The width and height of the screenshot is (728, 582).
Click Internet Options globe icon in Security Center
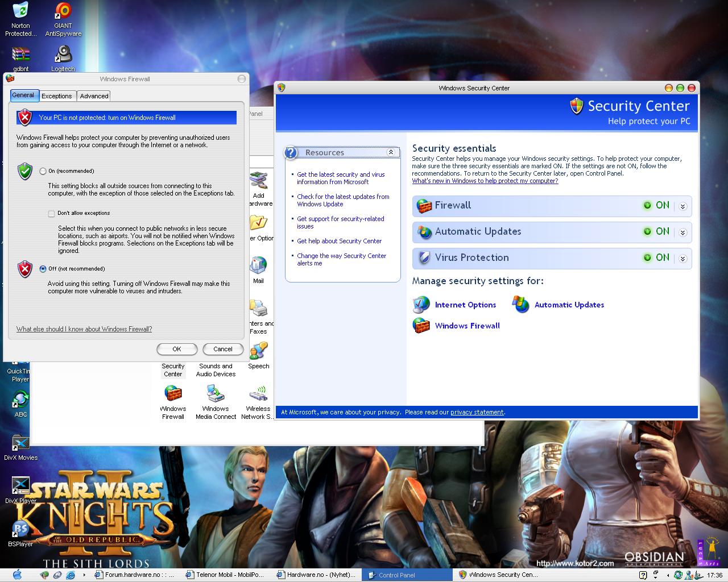pos(421,305)
